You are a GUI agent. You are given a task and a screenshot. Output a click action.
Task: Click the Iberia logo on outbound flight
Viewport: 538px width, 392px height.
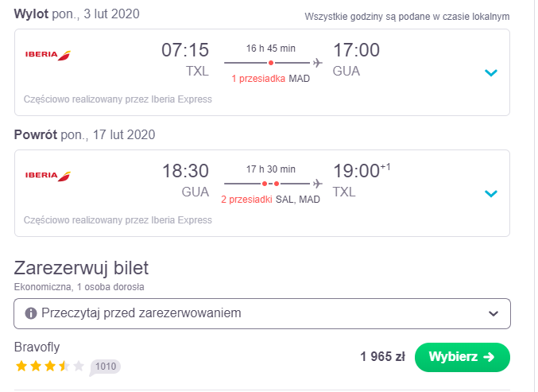coord(48,55)
